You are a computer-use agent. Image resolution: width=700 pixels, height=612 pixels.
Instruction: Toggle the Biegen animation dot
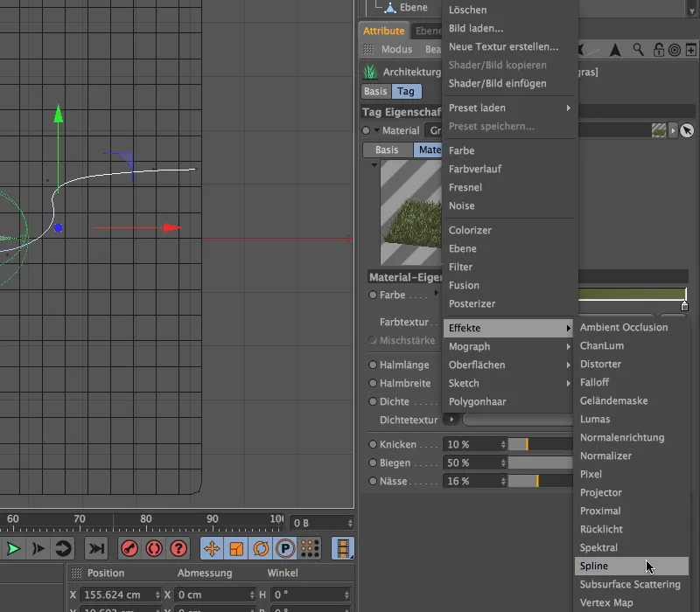click(x=373, y=462)
